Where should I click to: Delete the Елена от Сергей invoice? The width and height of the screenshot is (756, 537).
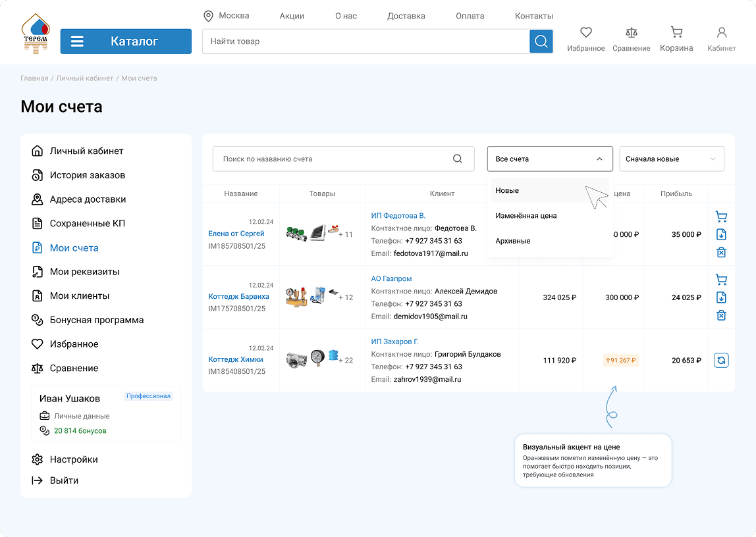(x=721, y=252)
